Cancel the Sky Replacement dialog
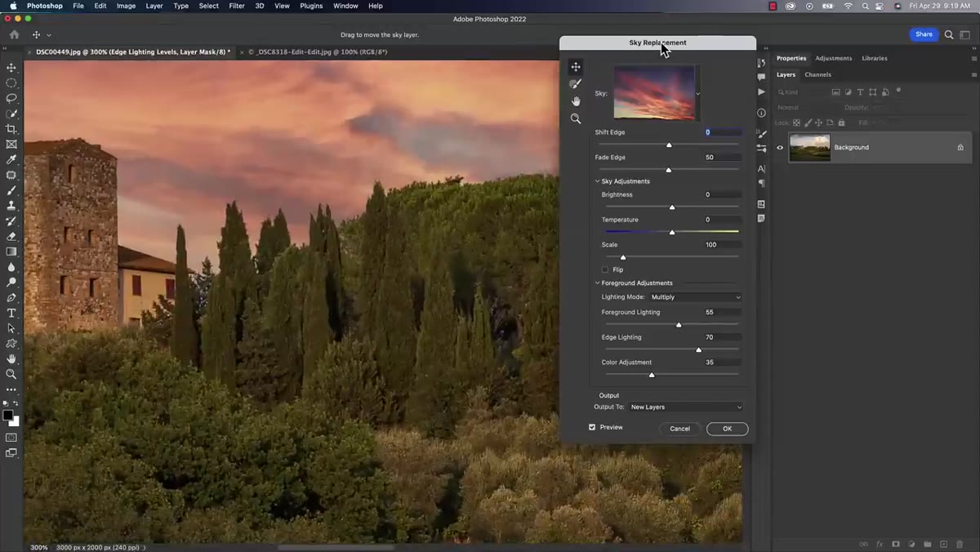Viewport: 980px width, 552px height. tap(680, 429)
